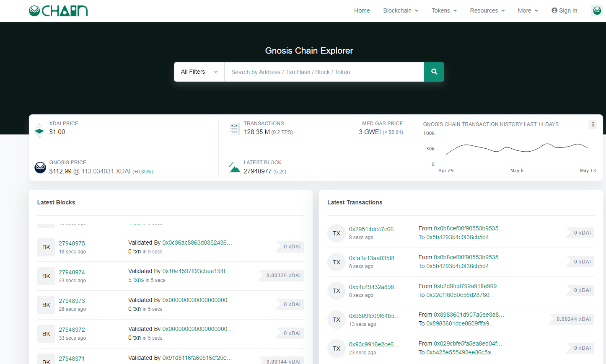Open the All Filters dropdown
The image size is (606, 364).
pos(199,72)
